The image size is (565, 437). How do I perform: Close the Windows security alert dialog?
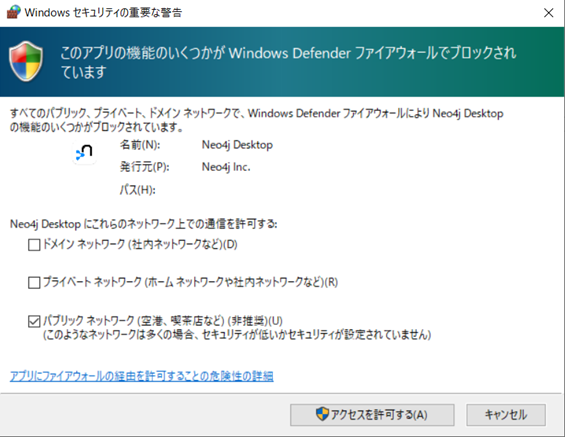548,13
